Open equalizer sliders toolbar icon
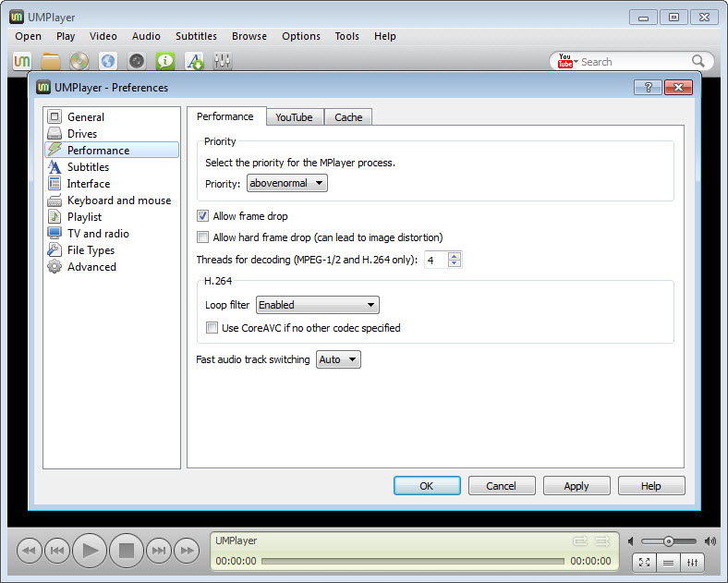Screen dimensions: 728x583 point(223,61)
